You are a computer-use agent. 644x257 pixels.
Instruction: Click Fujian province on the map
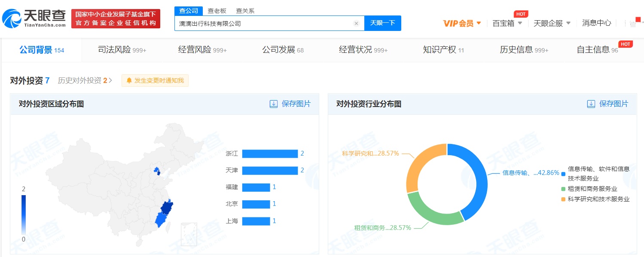pos(160,220)
